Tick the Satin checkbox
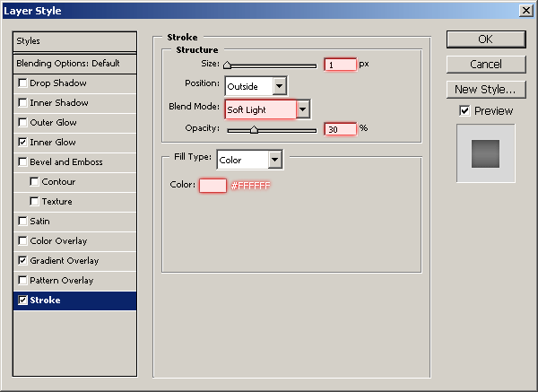Image resolution: width=538 pixels, height=392 pixels. coord(22,221)
